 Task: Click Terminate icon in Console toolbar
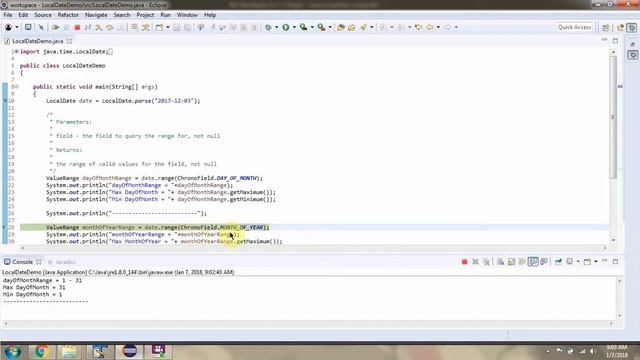[464, 262]
